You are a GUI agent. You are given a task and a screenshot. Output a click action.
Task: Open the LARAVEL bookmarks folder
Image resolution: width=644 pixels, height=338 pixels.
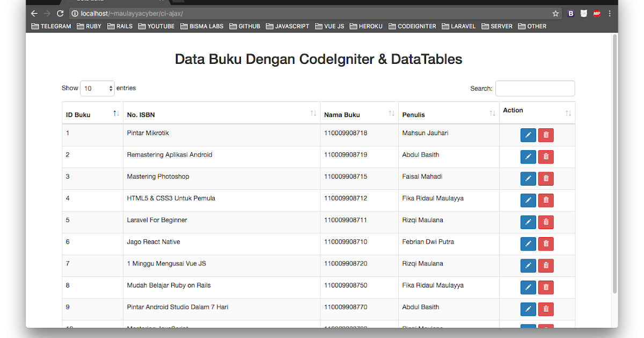(x=459, y=26)
